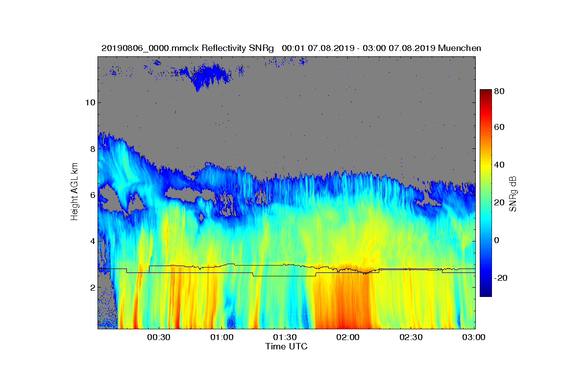Click the height tick label 4
The height and width of the screenshot is (392, 588).
(92, 241)
